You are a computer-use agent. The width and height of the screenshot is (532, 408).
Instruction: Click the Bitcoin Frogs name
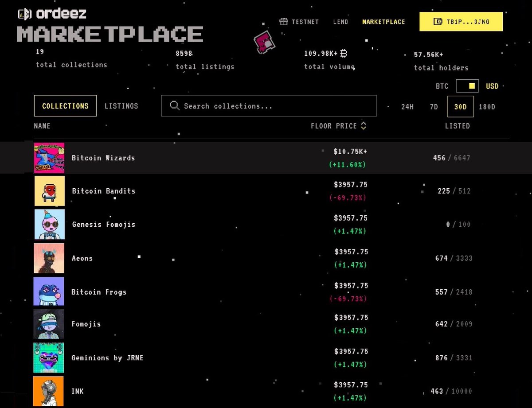click(x=99, y=292)
